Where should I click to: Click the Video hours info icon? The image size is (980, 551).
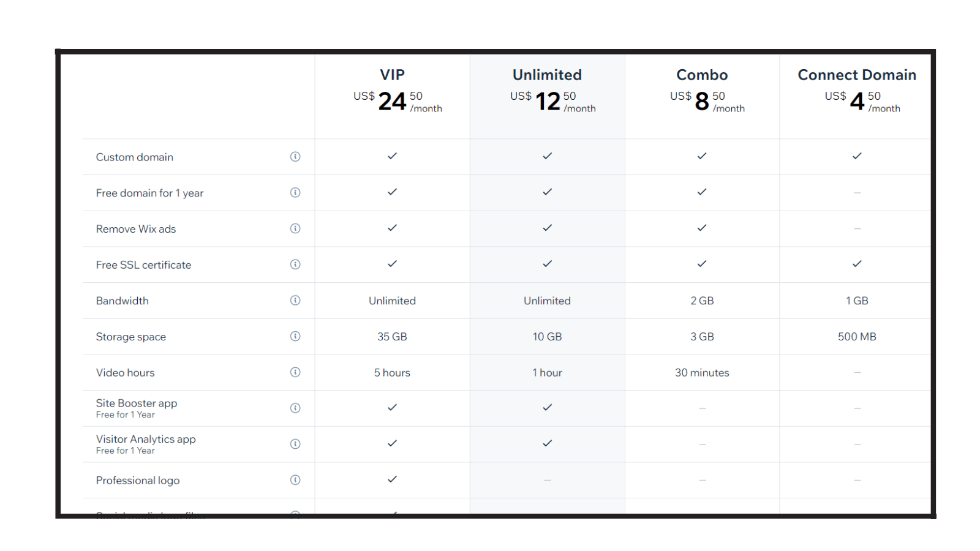[295, 372]
